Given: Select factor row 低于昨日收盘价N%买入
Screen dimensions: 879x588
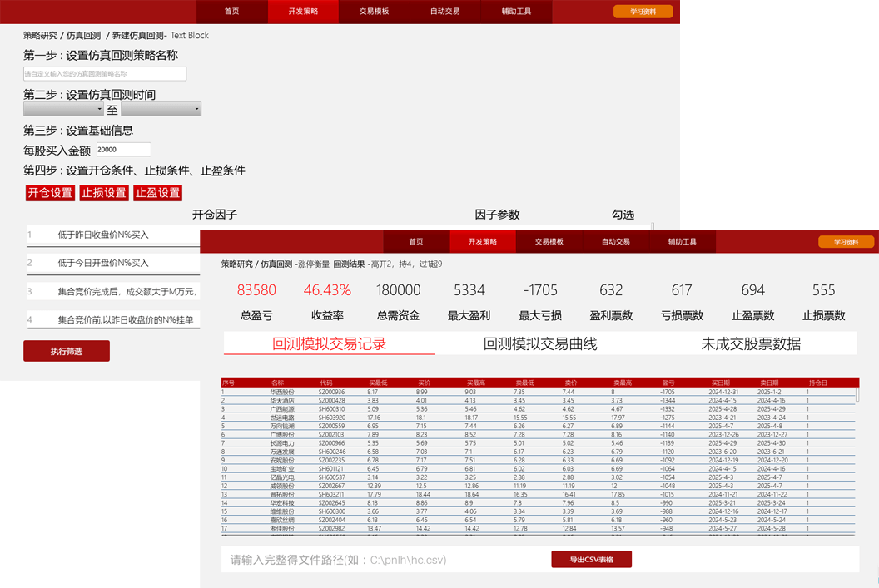Looking at the screenshot, I should tap(114, 235).
